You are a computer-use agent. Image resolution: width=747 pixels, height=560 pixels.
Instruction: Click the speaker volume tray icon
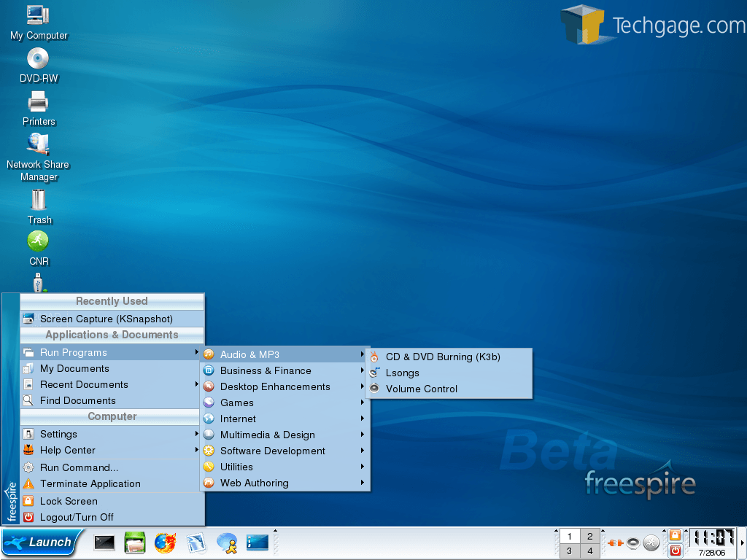(632, 542)
